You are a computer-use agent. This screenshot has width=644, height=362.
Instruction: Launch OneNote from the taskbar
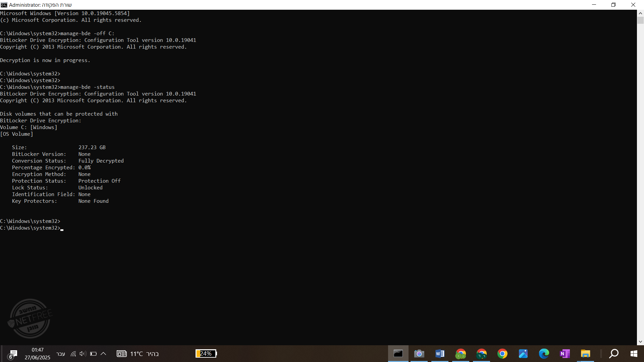point(565,354)
